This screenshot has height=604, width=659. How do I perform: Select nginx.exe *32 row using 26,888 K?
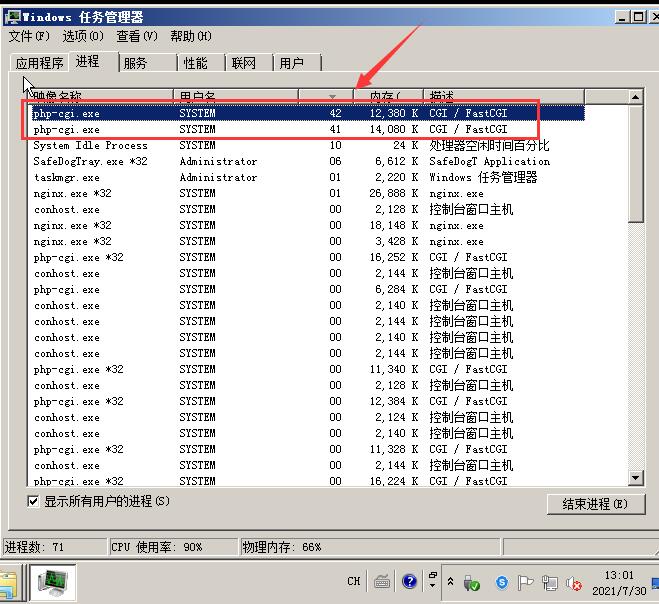(x=308, y=193)
